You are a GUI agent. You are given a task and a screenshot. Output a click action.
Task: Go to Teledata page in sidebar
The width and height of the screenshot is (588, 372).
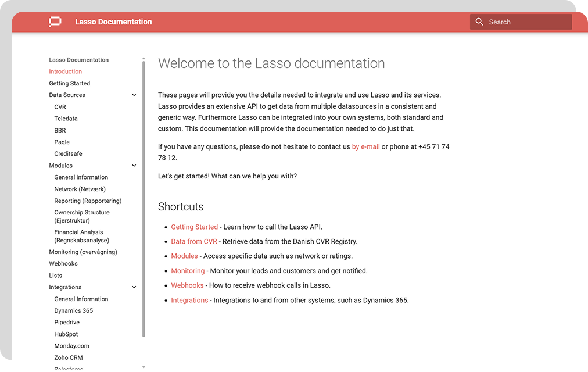(x=66, y=119)
